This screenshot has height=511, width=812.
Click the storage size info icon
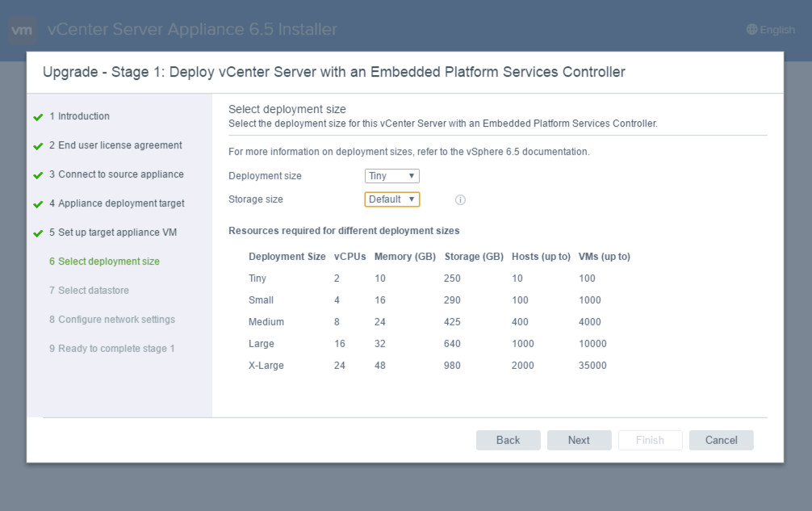coord(460,200)
